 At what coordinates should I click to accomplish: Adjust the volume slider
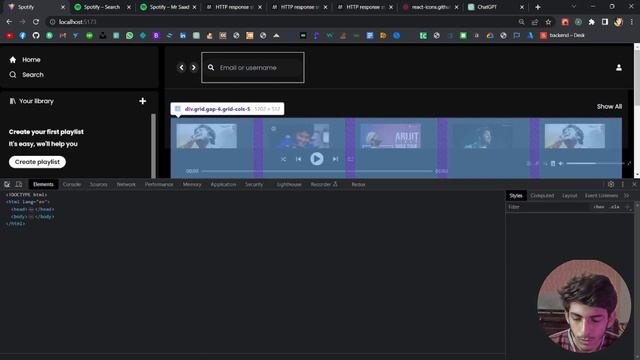pos(596,163)
